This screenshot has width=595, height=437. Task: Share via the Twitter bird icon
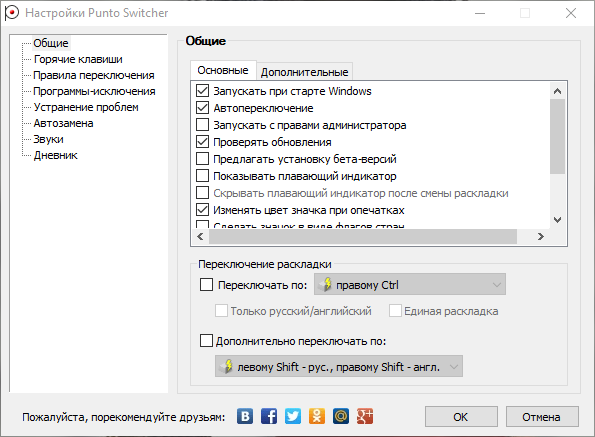click(293, 417)
